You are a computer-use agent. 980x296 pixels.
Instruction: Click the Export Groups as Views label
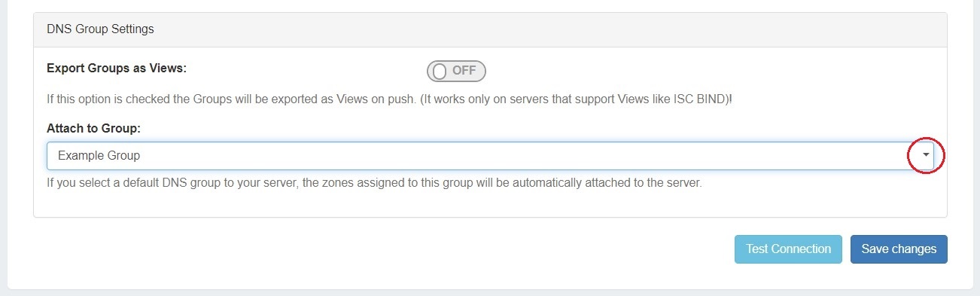(117, 68)
